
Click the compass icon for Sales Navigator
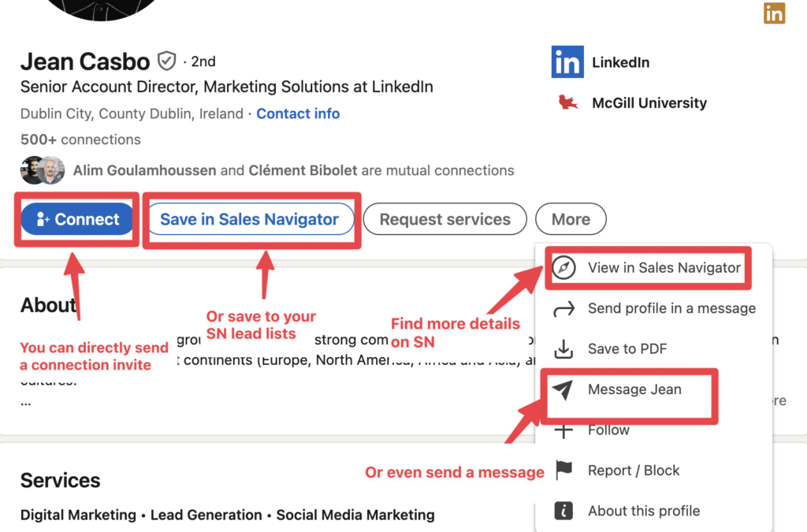pyautogui.click(x=563, y=267)
